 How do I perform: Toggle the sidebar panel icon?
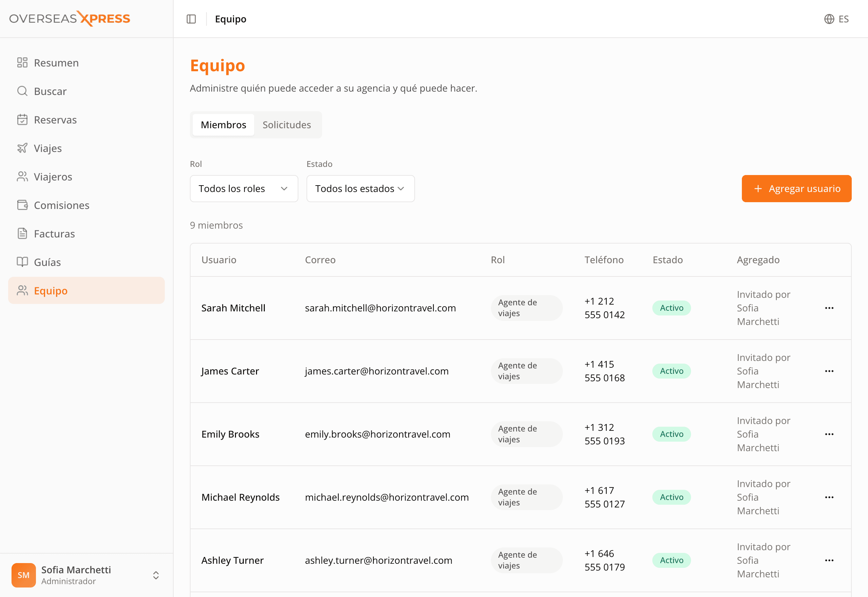(191, 19)
